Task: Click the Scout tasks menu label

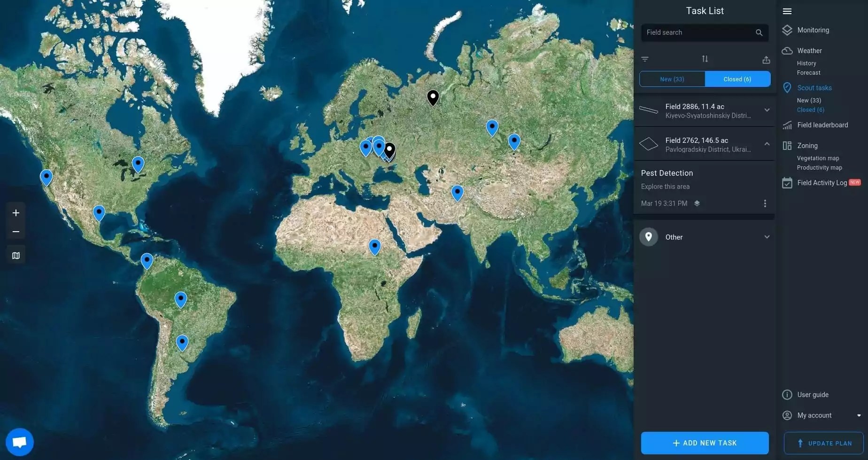Action: coord(814,88)
